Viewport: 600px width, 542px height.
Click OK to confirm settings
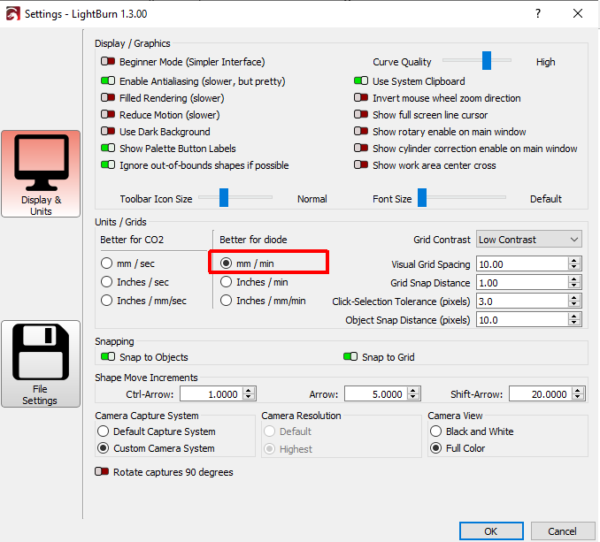491,530
